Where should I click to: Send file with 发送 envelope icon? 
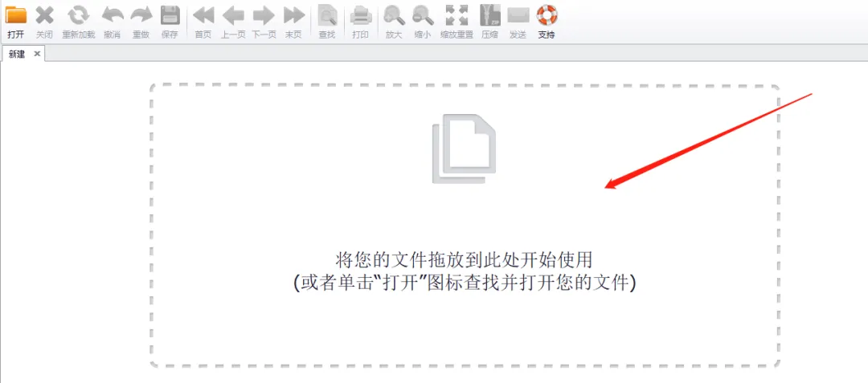(518, 15)
